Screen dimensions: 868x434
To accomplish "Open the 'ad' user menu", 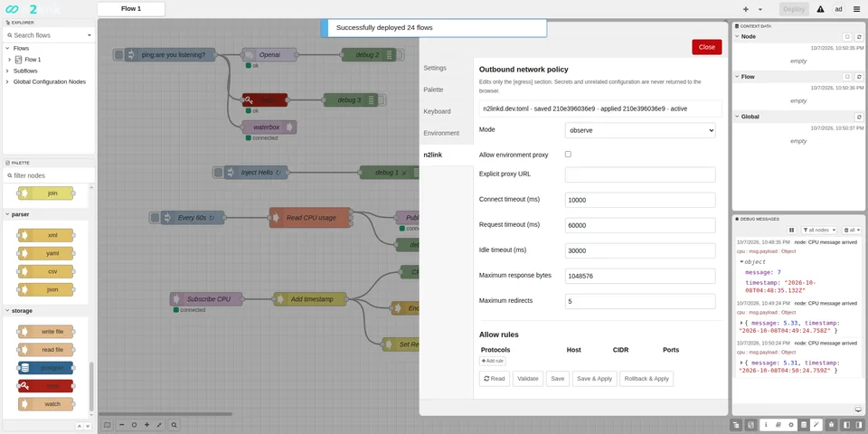I will coord(839,9).
